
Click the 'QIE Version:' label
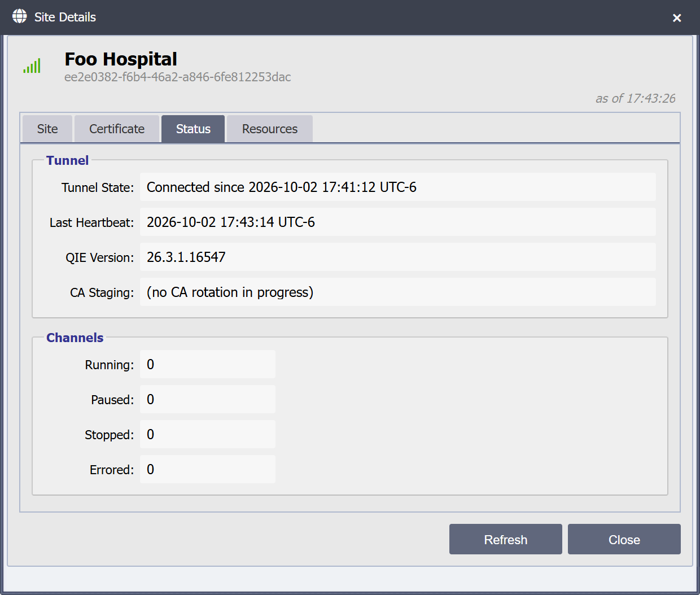[x=100, y=257]
